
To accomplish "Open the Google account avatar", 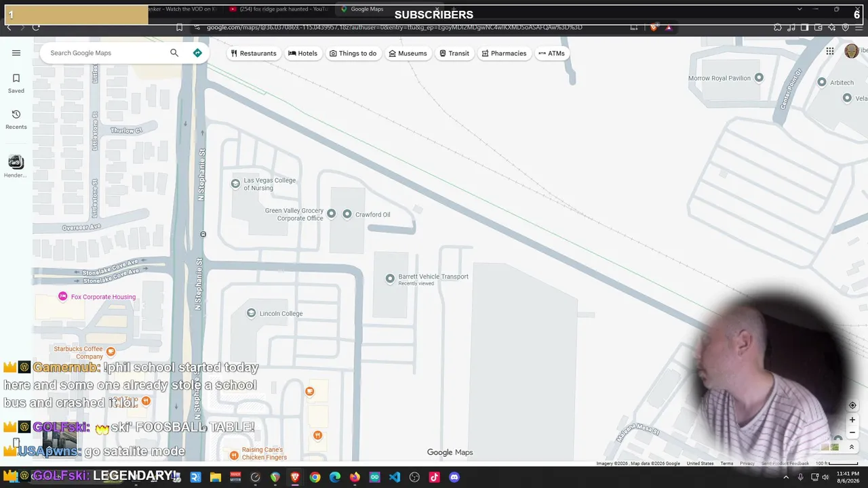I will click(852, 52).
